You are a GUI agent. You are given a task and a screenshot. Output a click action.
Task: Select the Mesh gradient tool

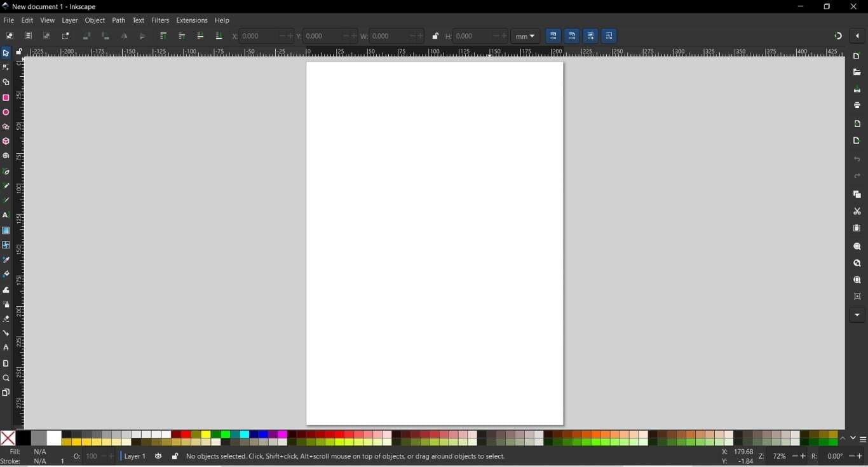coord(6,245)
